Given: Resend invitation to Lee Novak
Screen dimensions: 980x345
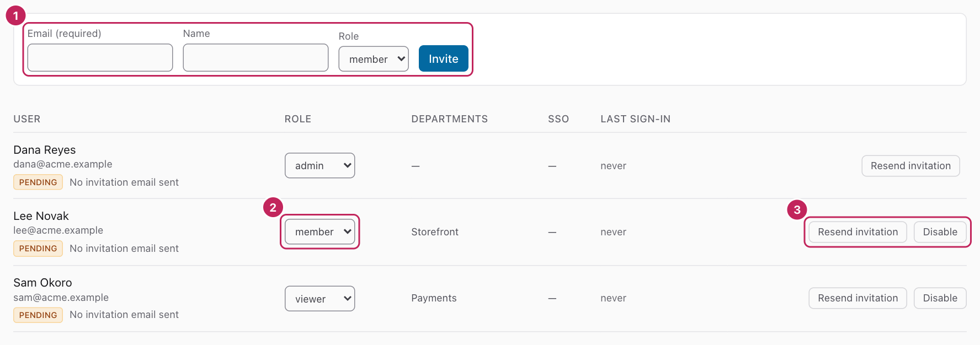Looking at the screenshot, I should point(857,232).
